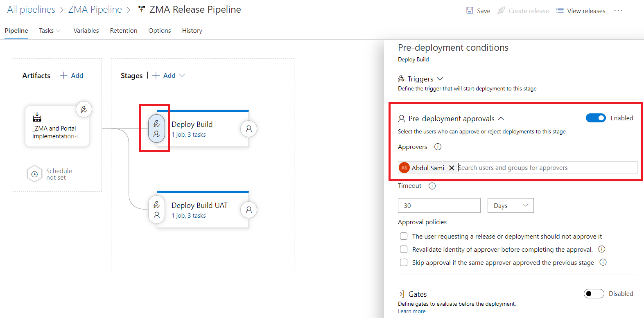Open Deploy Build post-deployment conditions icon
Screen dimensions: 644x318
[249, 129]
